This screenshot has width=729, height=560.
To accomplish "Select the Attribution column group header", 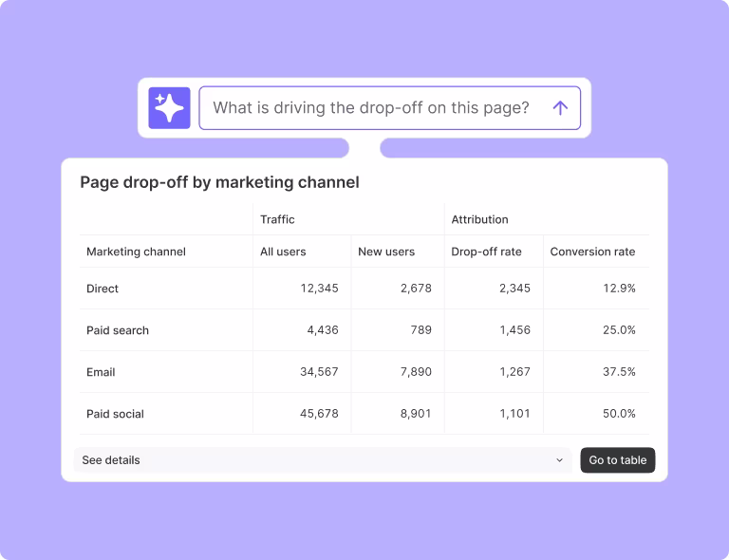I will [x=479, y=219].
